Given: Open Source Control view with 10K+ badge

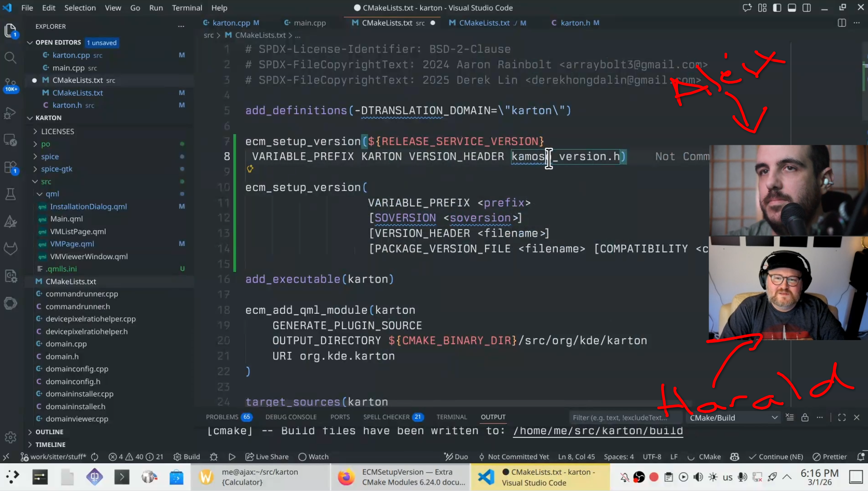Looking at the screenshot, I should coord(11,84).
